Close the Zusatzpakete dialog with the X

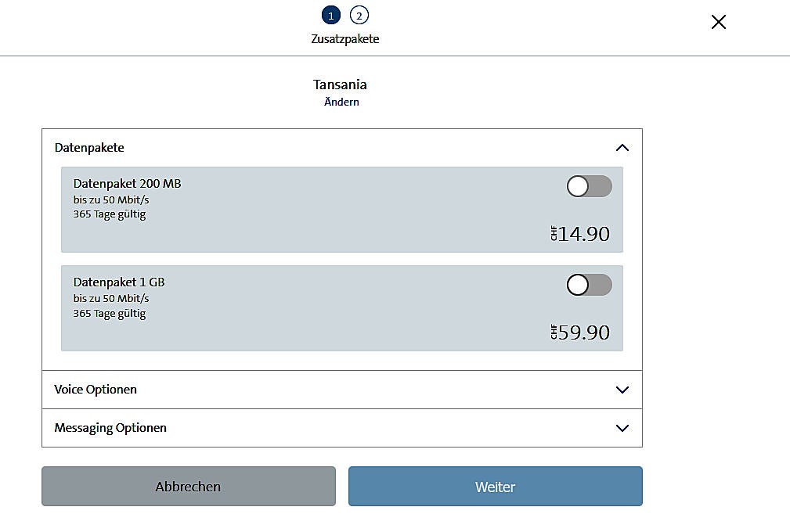(x=719, y=22)
